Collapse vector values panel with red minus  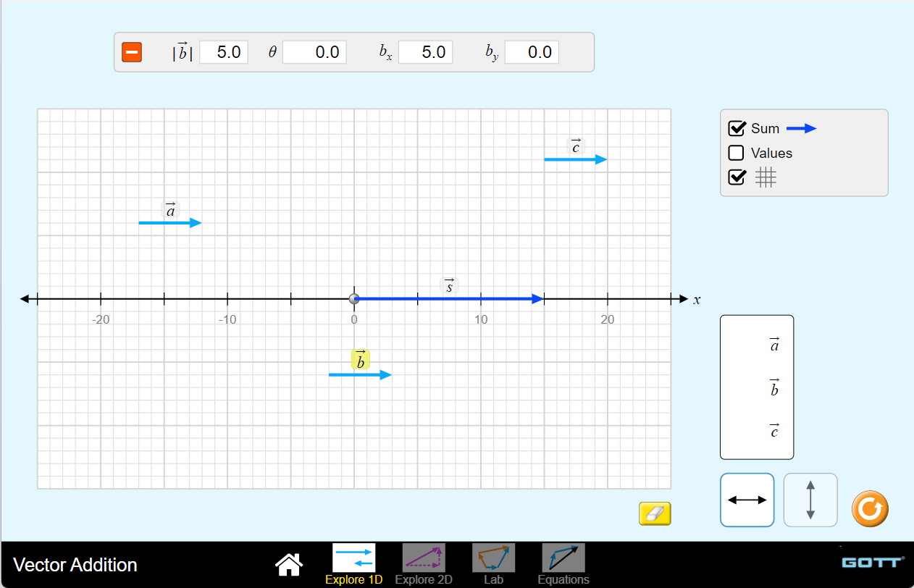point(132,52)
